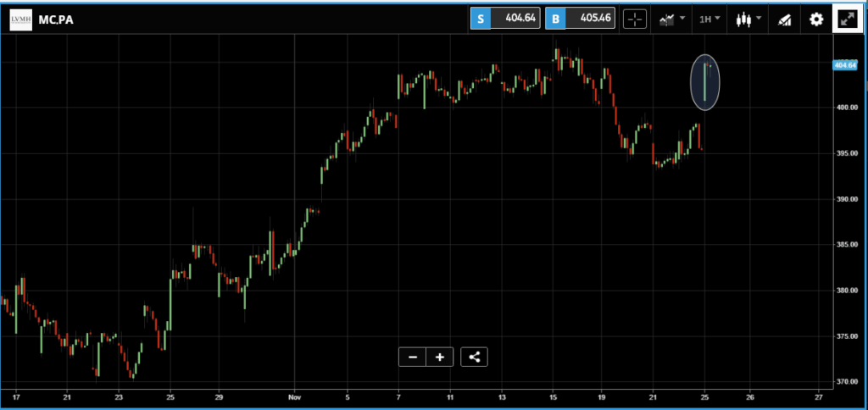The width and height of the screenshot is (868, 410).
Task: Click the 13 date axis label
Action: pyautogui.click(x=502, y=396)
